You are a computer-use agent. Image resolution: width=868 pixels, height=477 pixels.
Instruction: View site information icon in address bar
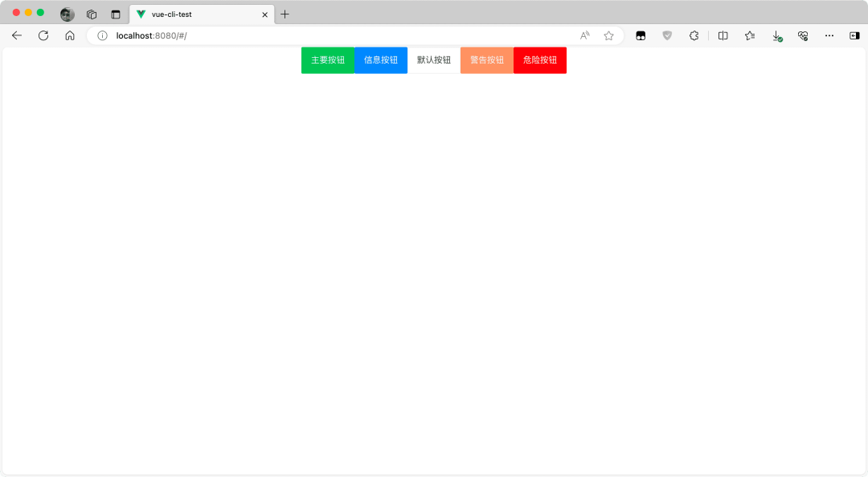102,35
